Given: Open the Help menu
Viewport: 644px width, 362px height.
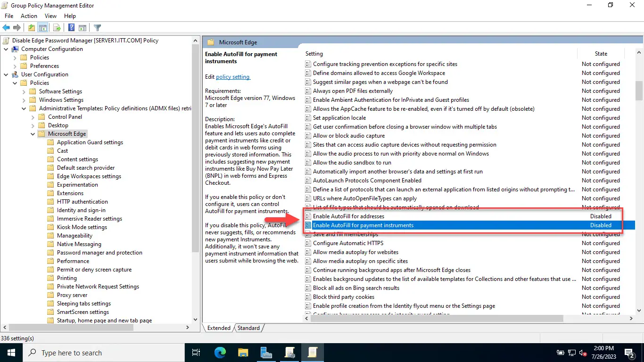Looking at the screenshot, I should (70, 16).
